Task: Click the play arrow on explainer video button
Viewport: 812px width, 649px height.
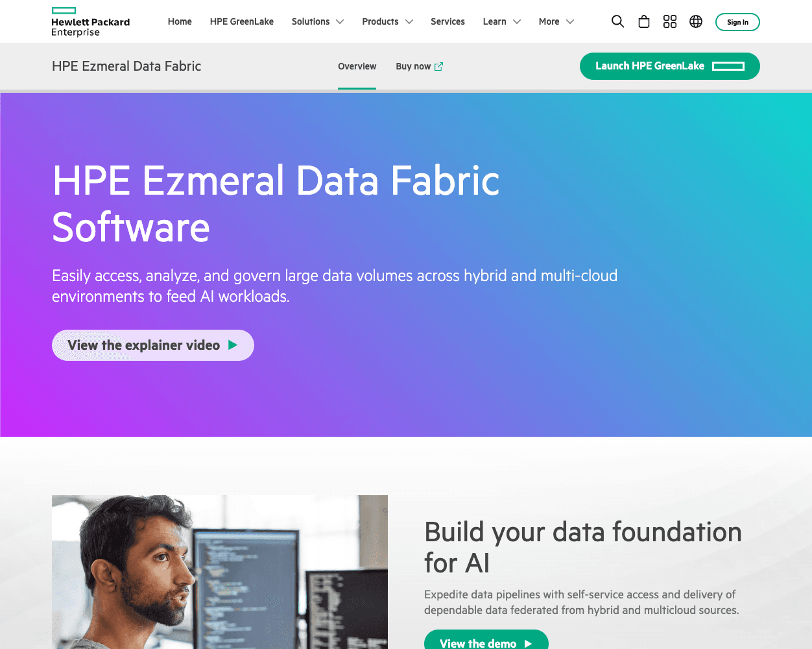Action: [233, 345]
